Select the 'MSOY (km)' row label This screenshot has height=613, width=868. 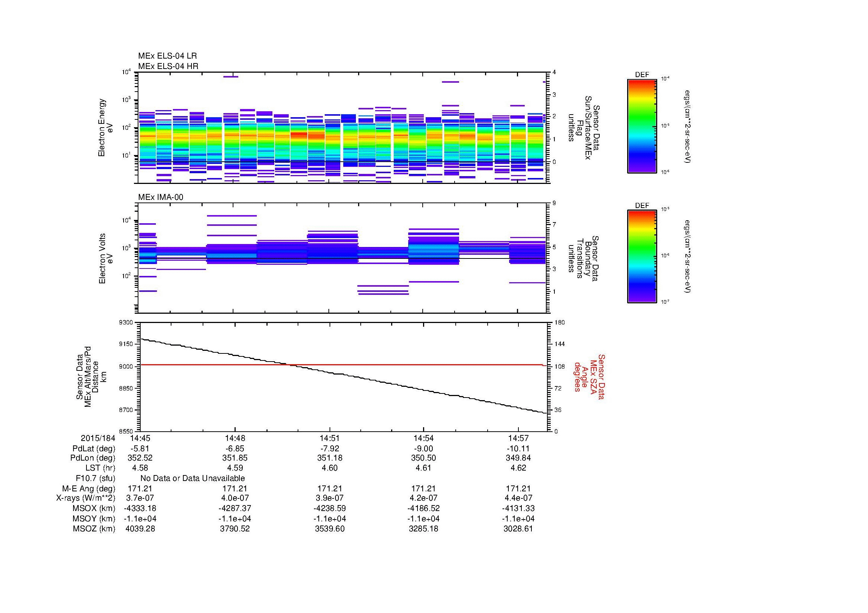(94, 518)
